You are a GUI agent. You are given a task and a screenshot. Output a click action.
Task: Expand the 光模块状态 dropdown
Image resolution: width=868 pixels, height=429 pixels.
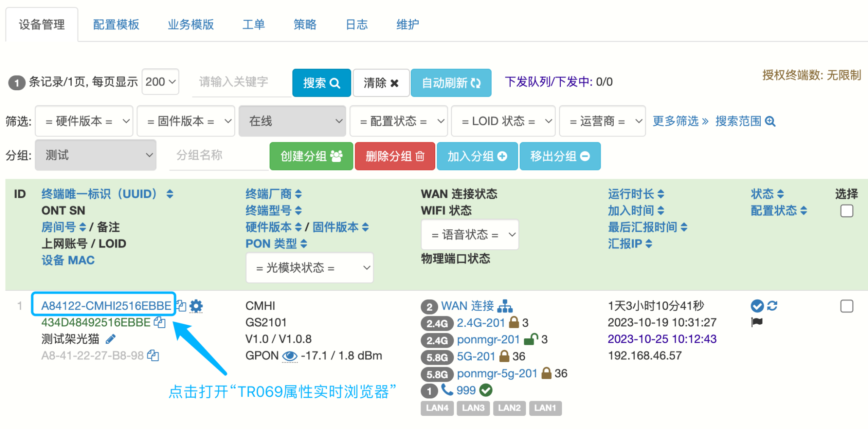309,268
